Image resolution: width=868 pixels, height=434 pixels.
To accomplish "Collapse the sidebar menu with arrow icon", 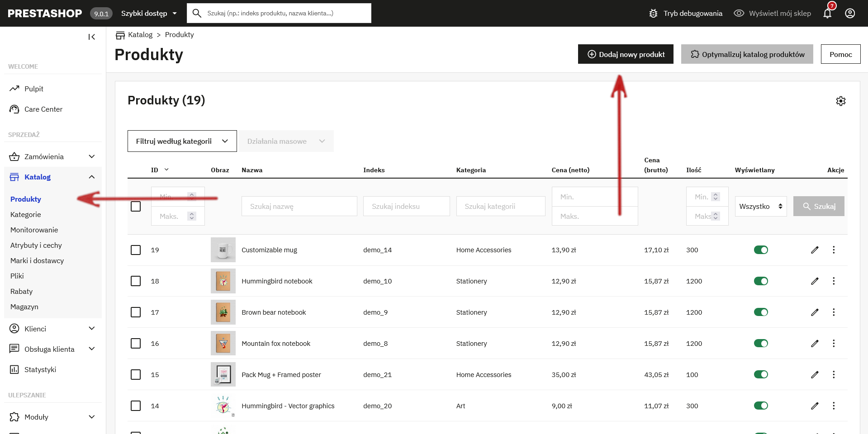I will [91, 37].
